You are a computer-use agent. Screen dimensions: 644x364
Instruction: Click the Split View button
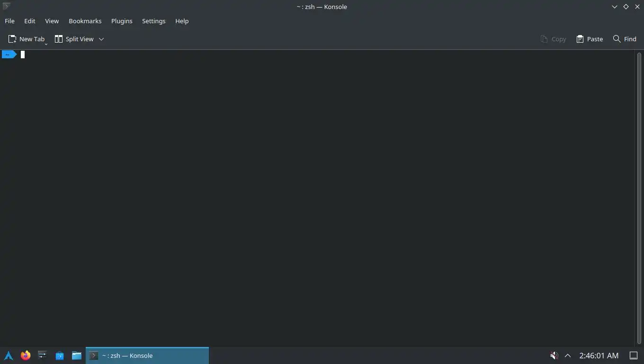[x=74, y=39]
